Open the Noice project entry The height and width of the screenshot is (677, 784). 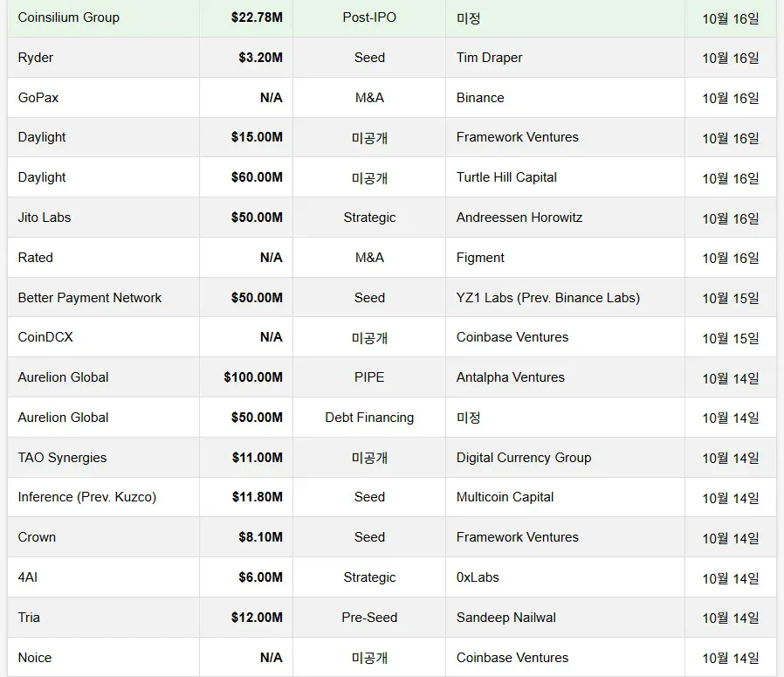click(x=35, y=658)
